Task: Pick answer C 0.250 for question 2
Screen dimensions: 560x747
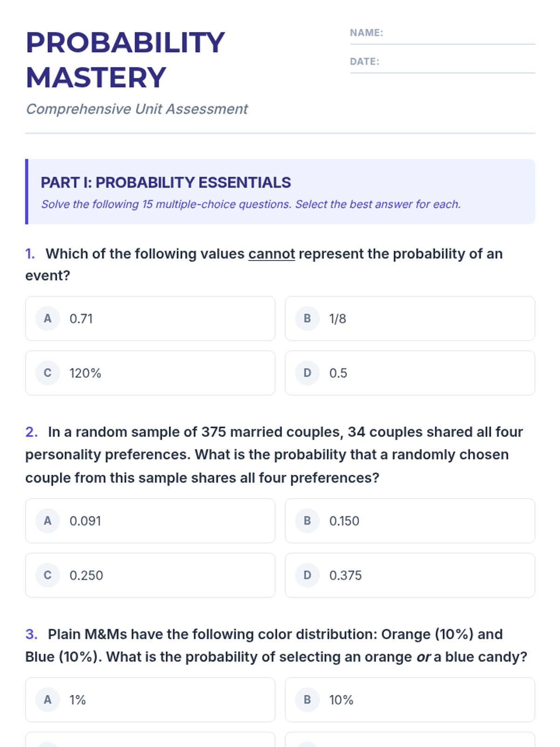Action: pos(150,575)
